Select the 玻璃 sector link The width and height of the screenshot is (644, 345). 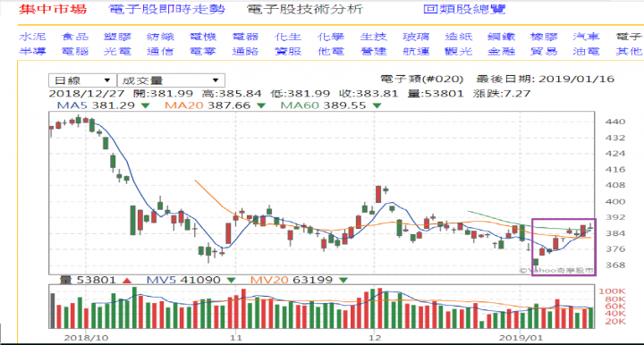pyautogui.click(x=416, y=37)
